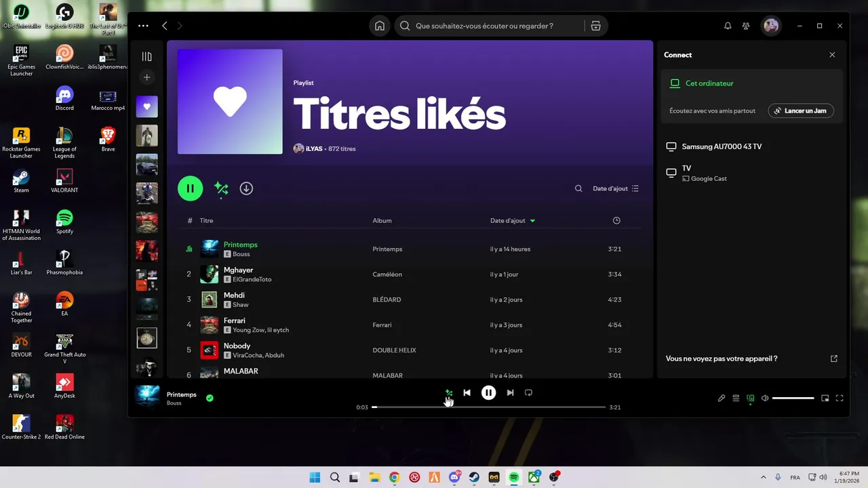Skip to the next track

coord(510,392)
